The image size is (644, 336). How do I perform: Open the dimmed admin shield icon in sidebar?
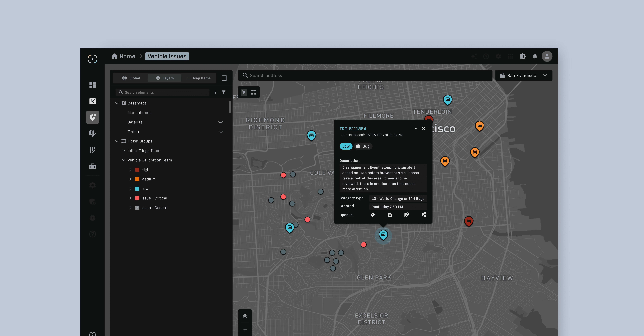click(x=93, y=202)
